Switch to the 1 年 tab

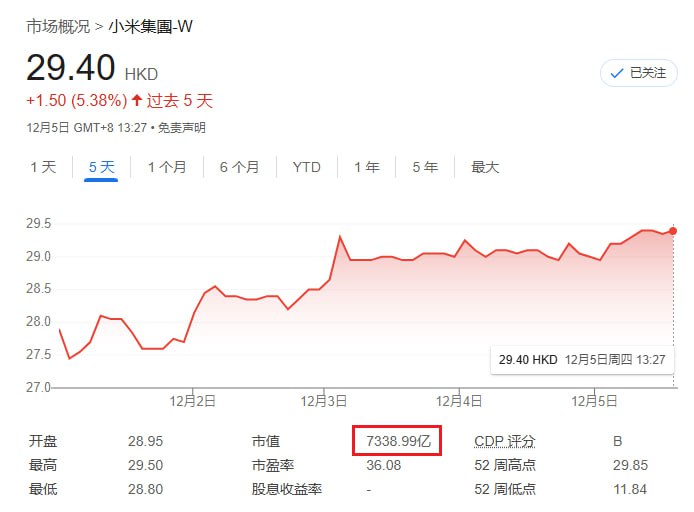(x=366, y=167)
